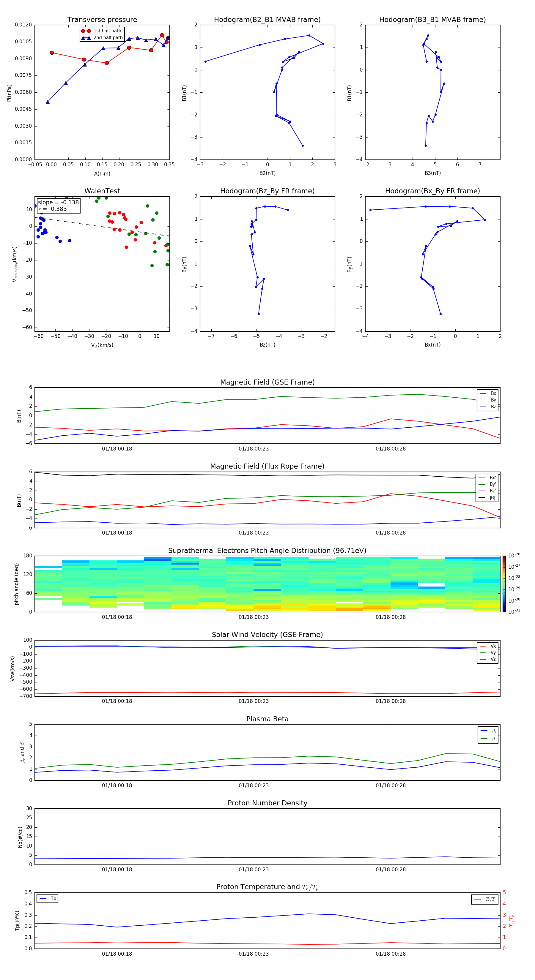Select the "Solar Wind Velocity (GSE Frame)" title
This screenshot has height=980, width=535.
pos(267,635)
